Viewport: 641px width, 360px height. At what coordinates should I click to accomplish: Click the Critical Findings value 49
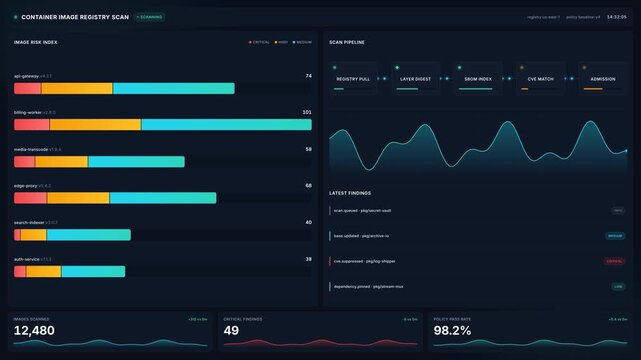pyautogui.click(x=231, y=330)
